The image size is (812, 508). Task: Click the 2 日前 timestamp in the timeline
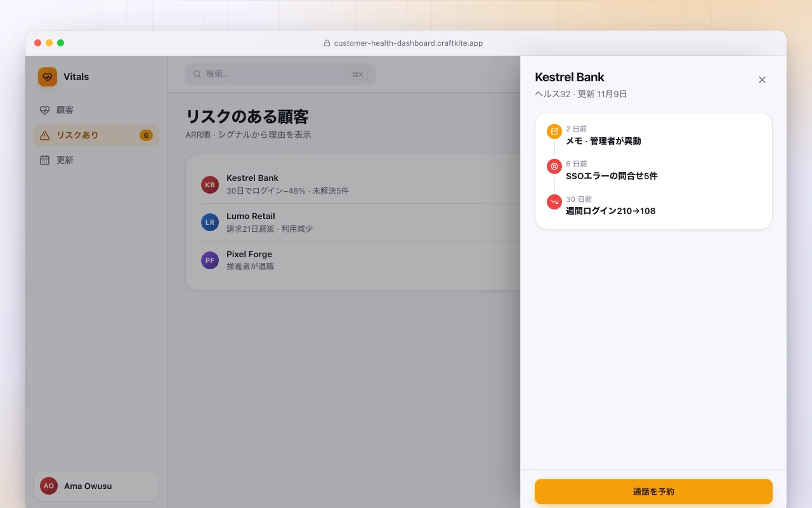[577, 129]
